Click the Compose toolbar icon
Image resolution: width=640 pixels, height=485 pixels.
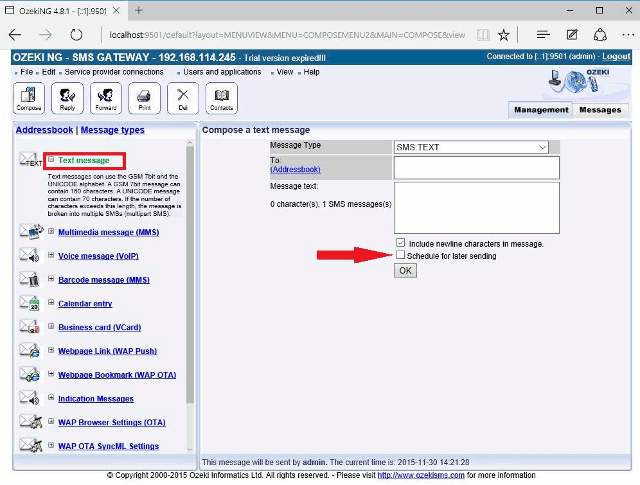[x=29, y=99]
